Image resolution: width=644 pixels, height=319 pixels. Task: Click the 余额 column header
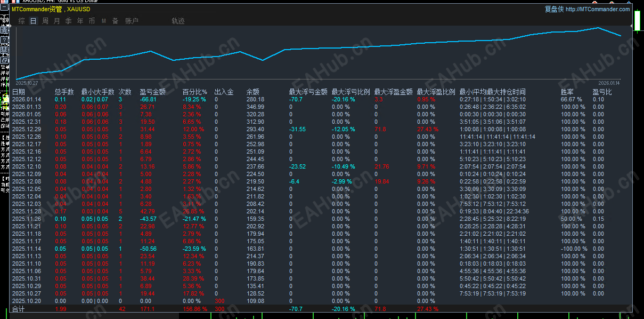tap(253, 92)
